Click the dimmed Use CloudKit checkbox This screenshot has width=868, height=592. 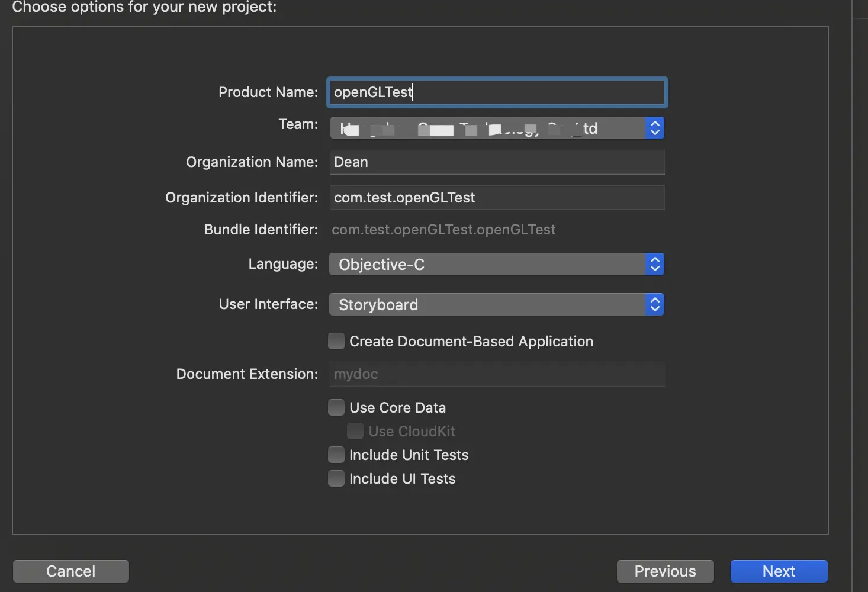355,431
